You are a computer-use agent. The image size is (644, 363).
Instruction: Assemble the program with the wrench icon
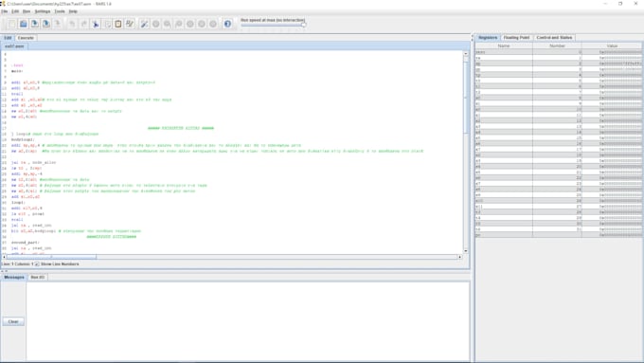click(144, 24)
